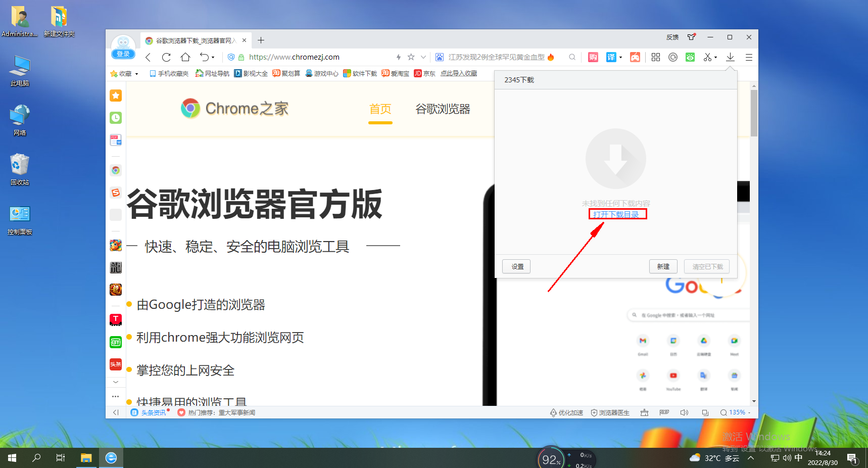
Task: Open sidebar iQIYI green icon
Action: coord(116,342)
